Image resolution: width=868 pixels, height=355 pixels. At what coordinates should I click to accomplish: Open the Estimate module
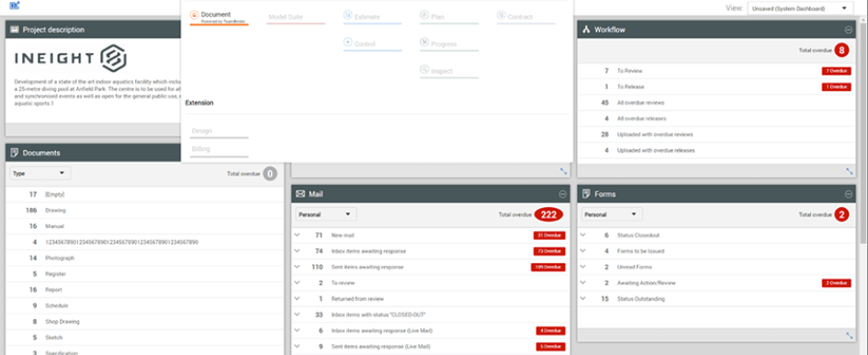pos(372,17)
